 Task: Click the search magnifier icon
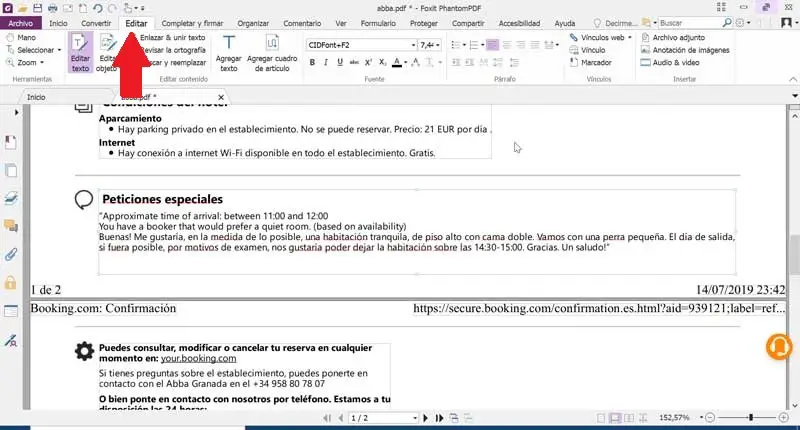(x=727, y=23)
